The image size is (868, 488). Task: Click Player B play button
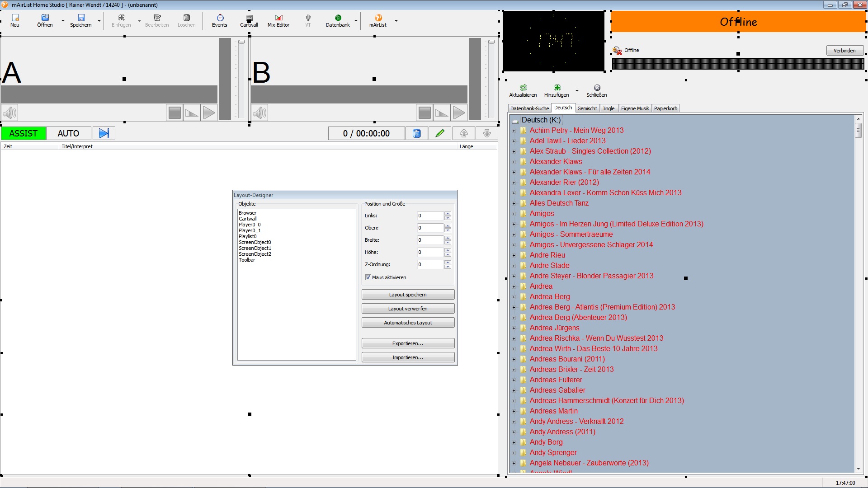point(459,113)
